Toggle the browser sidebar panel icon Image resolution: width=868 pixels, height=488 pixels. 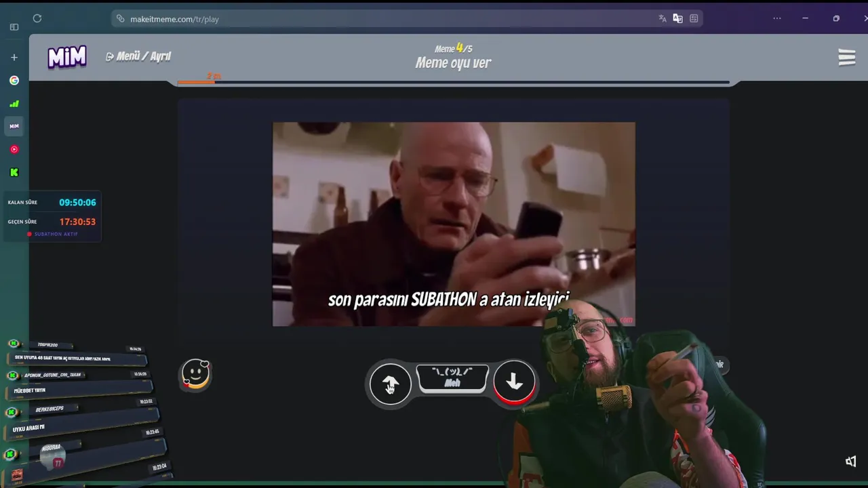(14, 27)
